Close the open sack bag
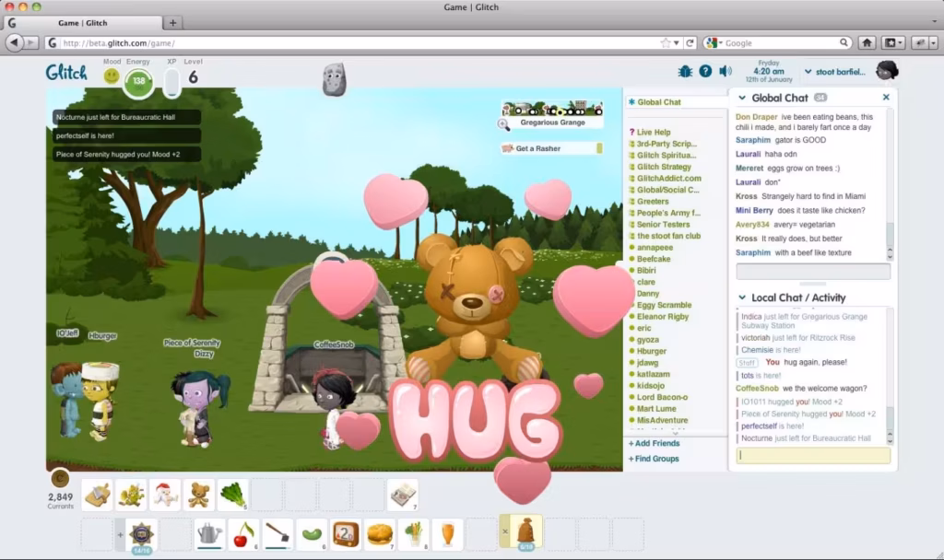944x560 pixels. 505,531
